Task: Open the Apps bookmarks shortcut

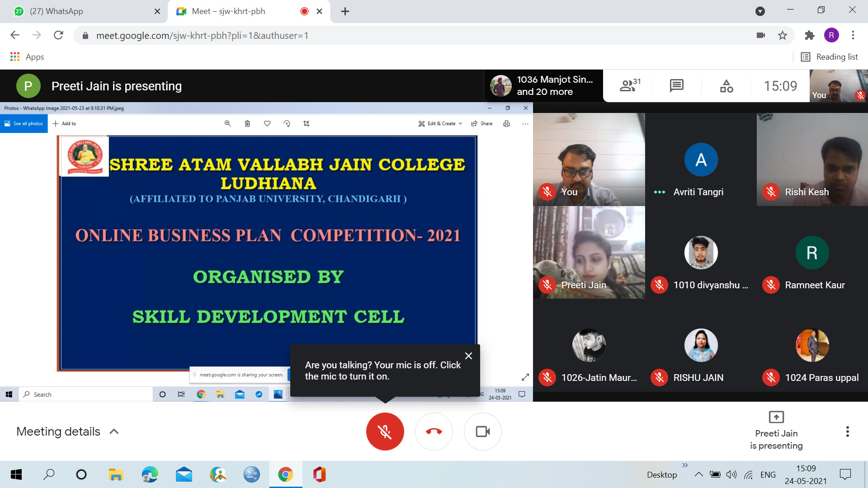Action: click(27, 57)
